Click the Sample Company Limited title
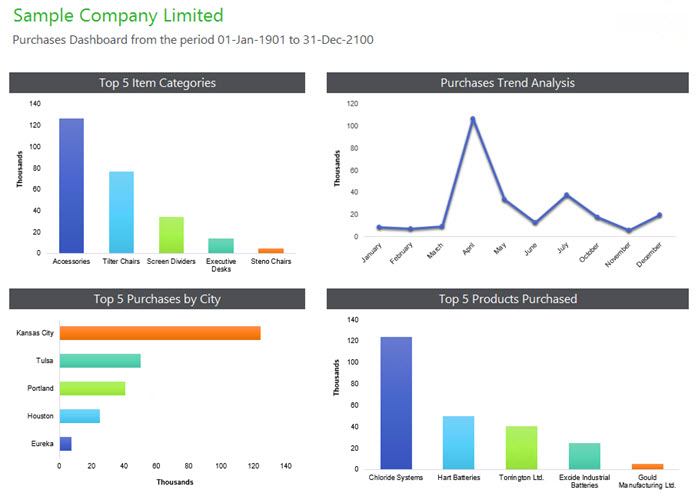 coord(117,16)
